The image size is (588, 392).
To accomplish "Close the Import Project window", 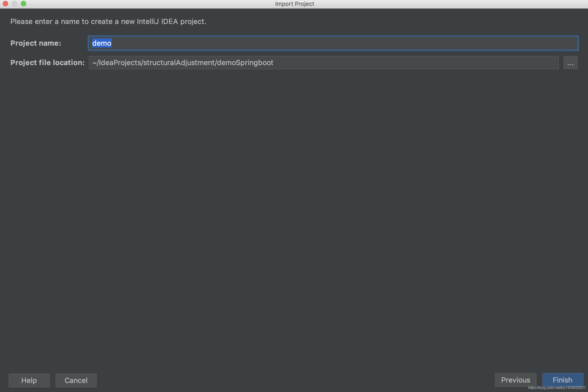I will pyautogui.click(x=5, y=3).
